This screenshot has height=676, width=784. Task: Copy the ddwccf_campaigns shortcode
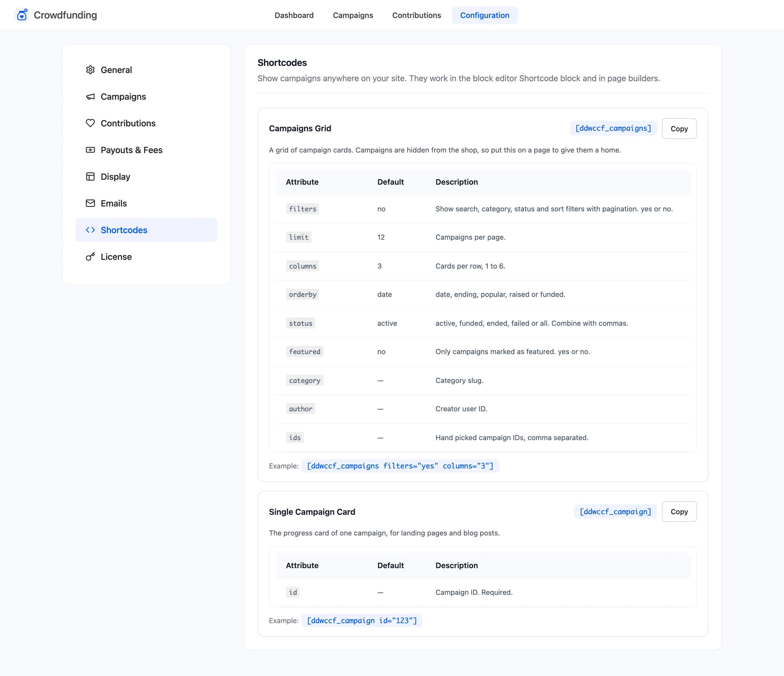(679, 129)
